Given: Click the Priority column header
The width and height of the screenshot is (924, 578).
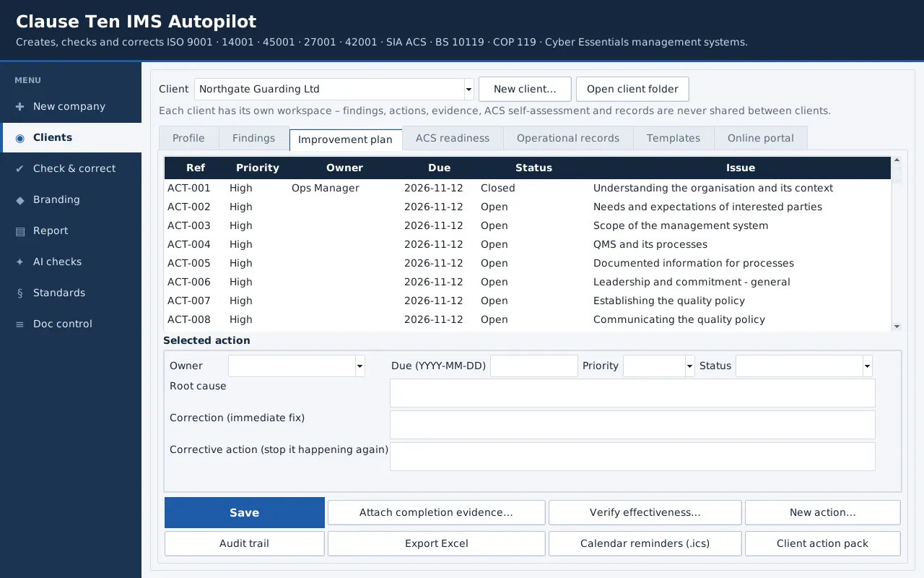Looking at the screenshot, I should [x=258, y=168].
